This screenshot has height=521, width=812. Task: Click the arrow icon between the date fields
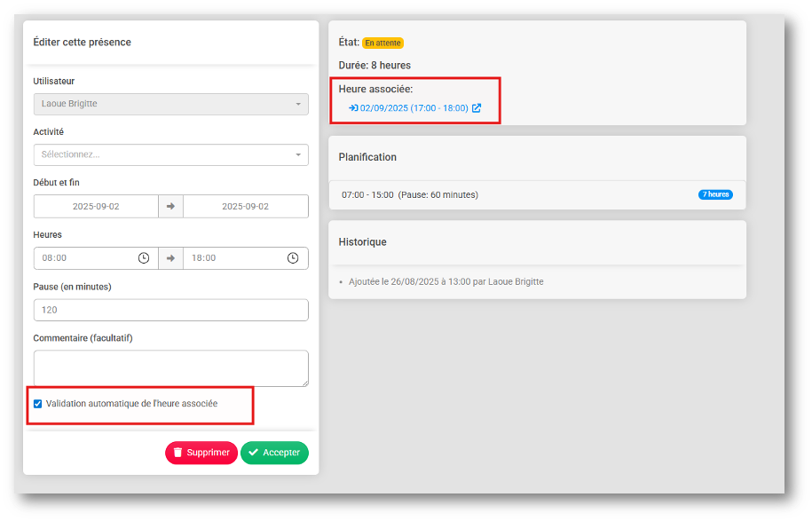coord(170,207)
